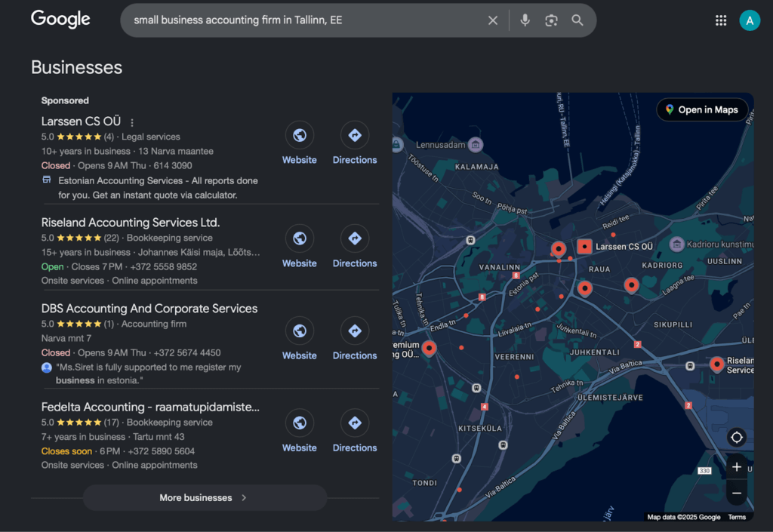This screenshot has width=773, height=532.
Task: Click the Open in Maps button
Action: point(701,110)
